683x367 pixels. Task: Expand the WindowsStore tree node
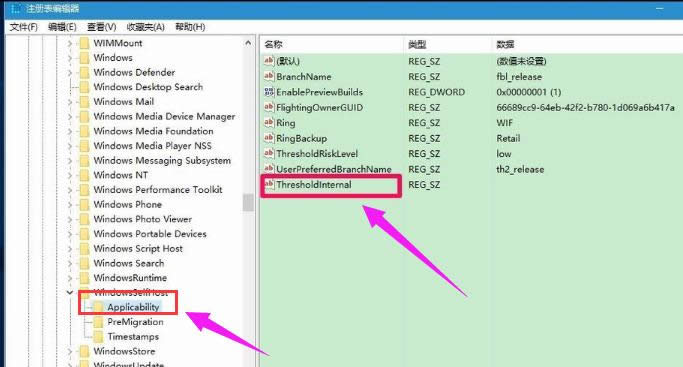click(x=70, y=351)
